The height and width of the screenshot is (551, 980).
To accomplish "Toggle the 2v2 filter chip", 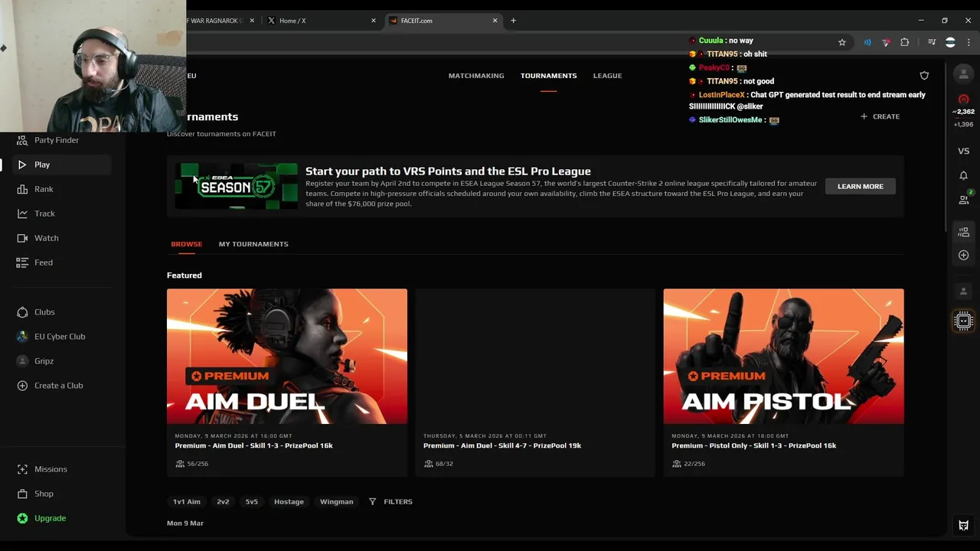I will point(223,502).
